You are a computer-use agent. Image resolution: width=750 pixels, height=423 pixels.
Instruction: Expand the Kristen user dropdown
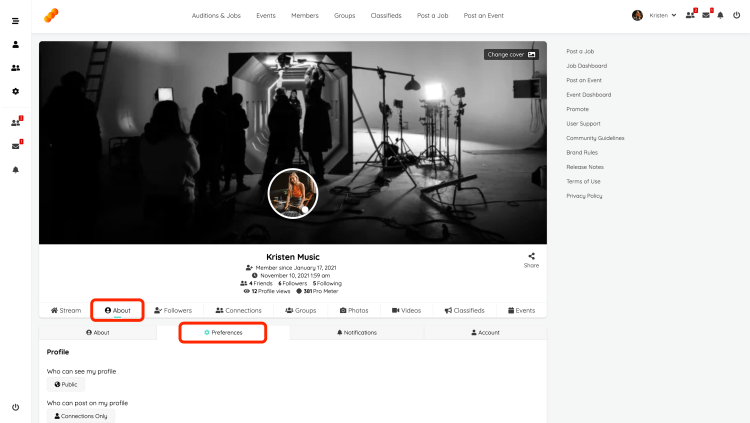(x=662, y=15)
